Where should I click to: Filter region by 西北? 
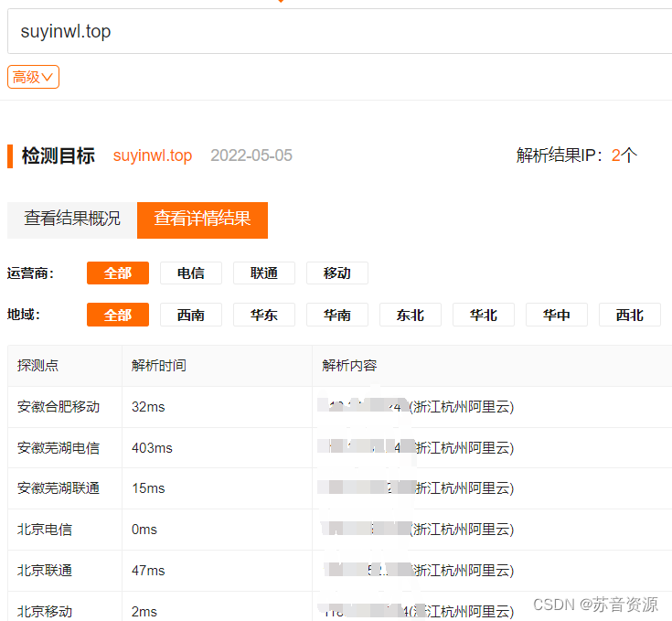[x=630, y=315]
